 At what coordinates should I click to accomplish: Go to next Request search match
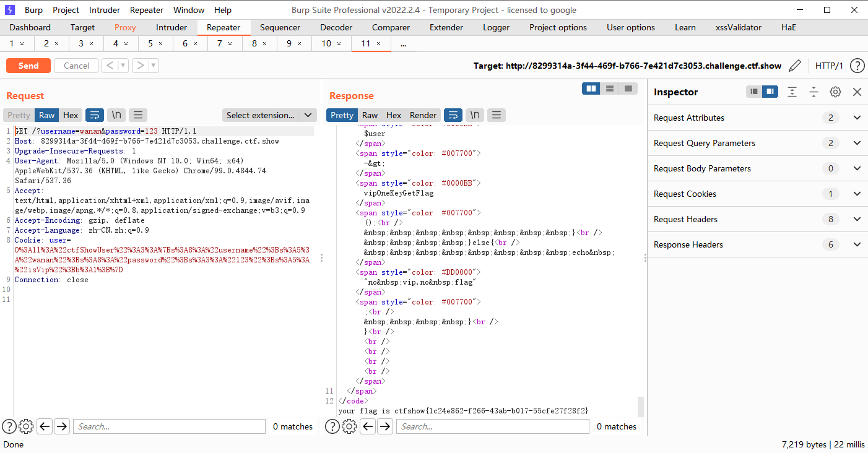[62, 426]
